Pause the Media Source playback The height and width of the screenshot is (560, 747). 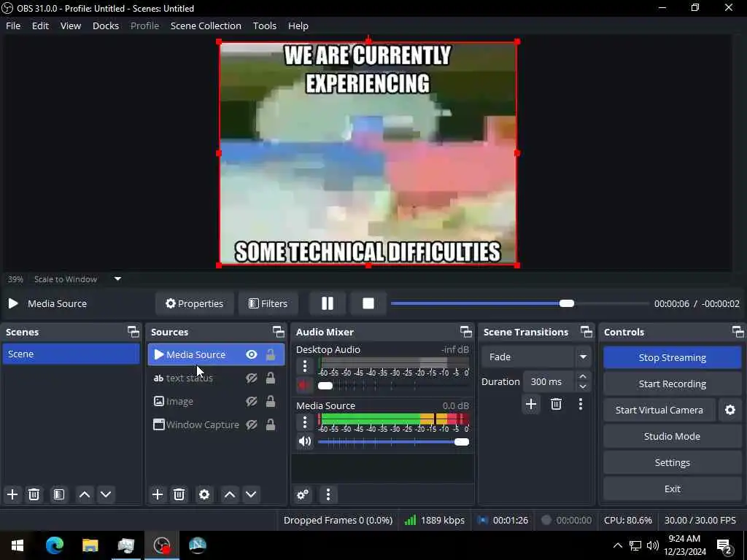click(328, 303)
